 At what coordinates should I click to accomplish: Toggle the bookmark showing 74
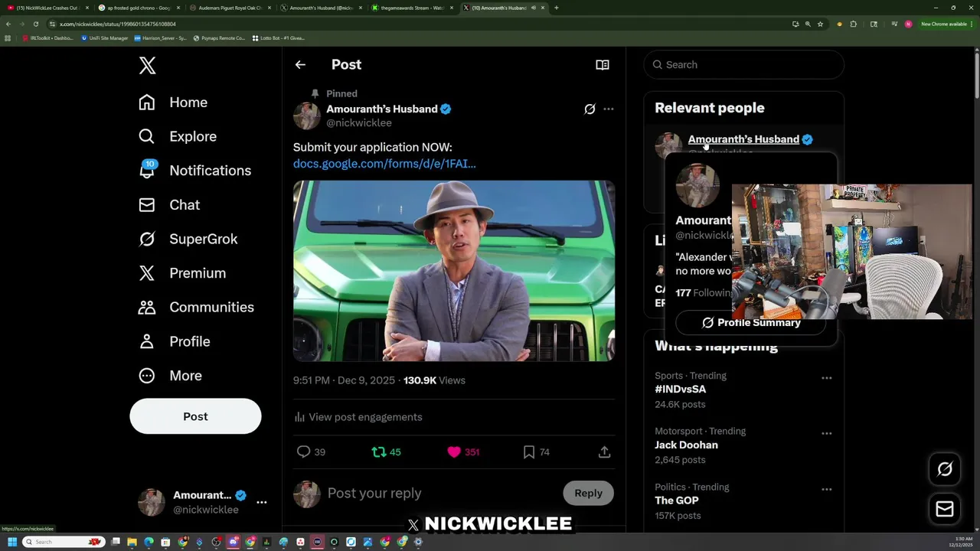point(536,452)
